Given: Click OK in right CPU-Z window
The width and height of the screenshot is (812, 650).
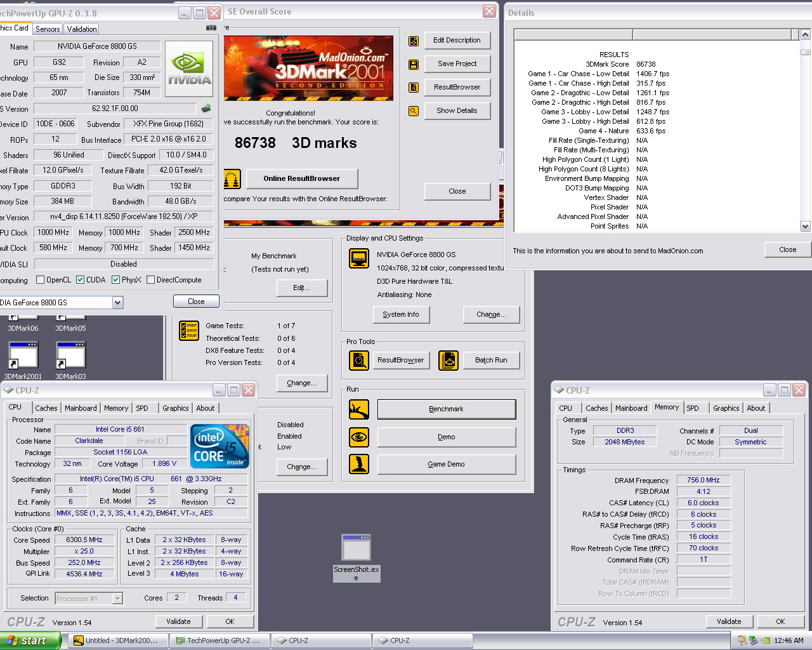Looking at the screenshot, I should click(780, 621).
